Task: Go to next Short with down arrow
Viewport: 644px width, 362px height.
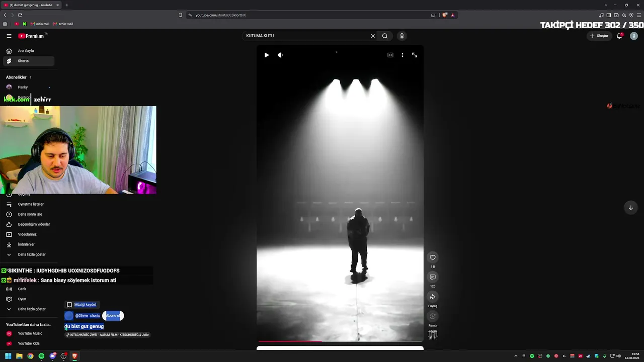Action: (x=631, y=208)
